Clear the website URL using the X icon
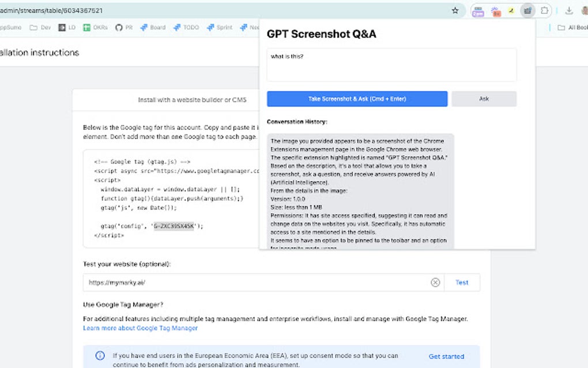588x368 pixels. click(x=436, y=282)
